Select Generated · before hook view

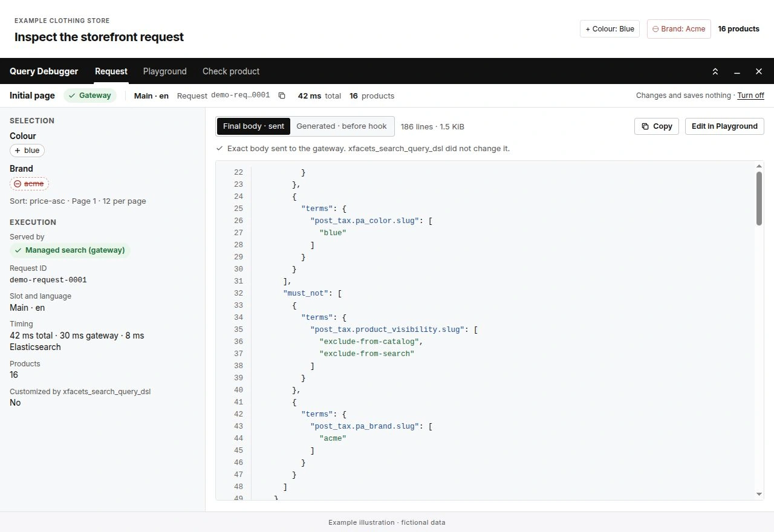342,126
